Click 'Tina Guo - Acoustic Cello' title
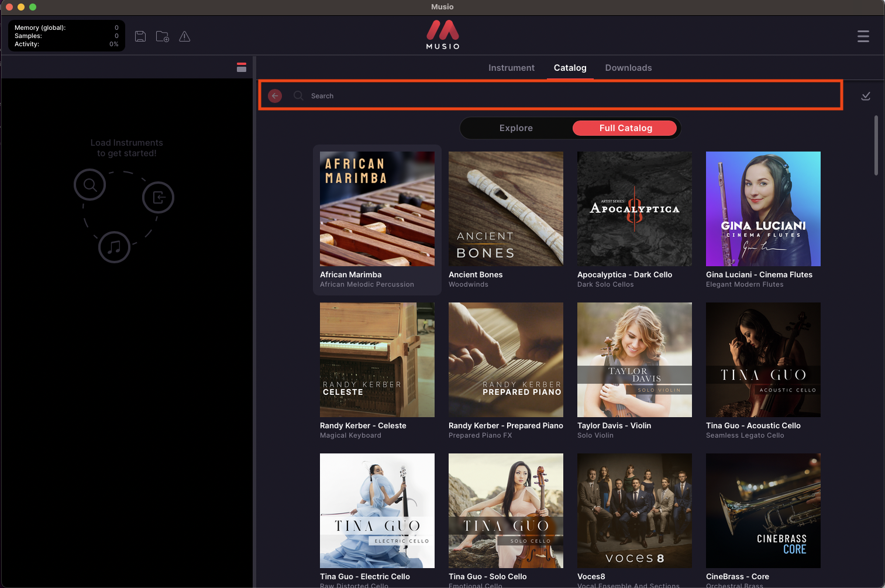 pyautogui.click(x=753, y=425)
